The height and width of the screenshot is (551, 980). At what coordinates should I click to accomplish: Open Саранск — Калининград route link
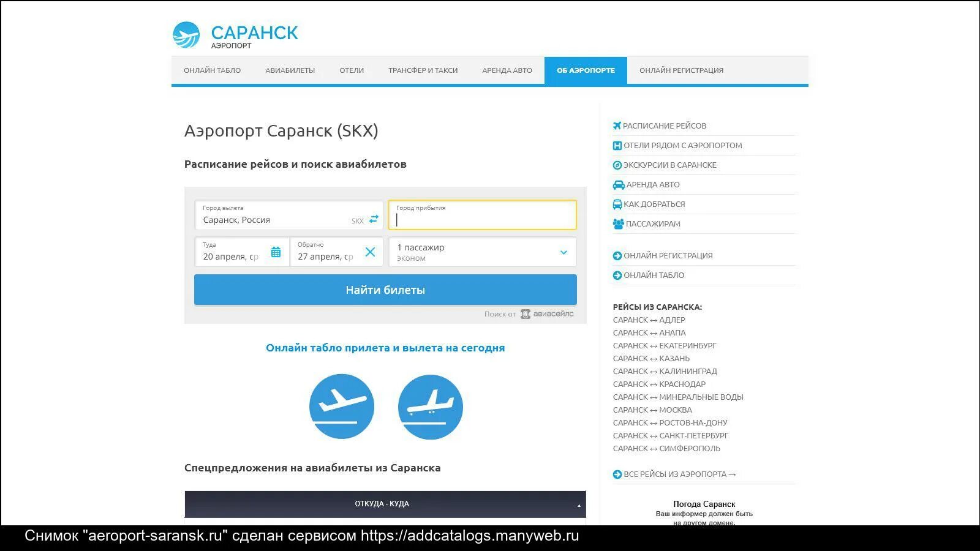(665, 372)
